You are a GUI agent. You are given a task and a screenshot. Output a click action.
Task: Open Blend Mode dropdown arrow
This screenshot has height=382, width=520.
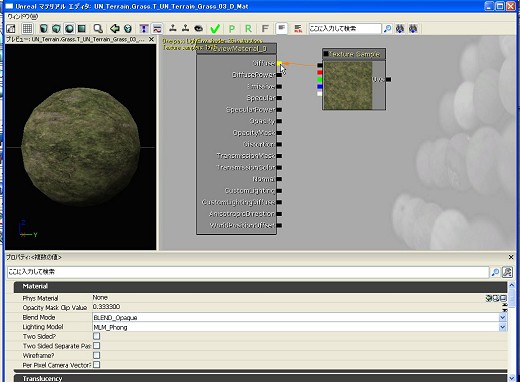pyautogui.click(x=503, y=317)
